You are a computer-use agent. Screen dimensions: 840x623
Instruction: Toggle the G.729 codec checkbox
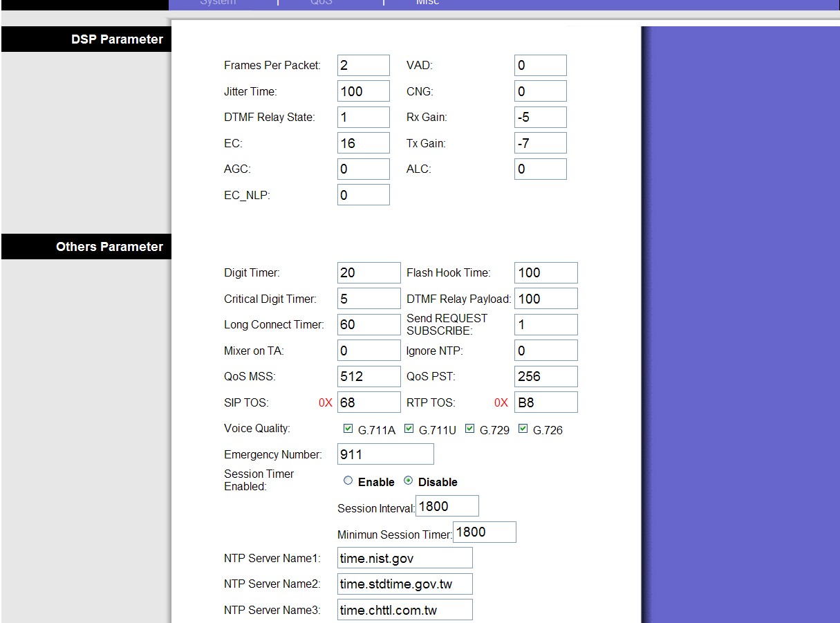point(470,429)
